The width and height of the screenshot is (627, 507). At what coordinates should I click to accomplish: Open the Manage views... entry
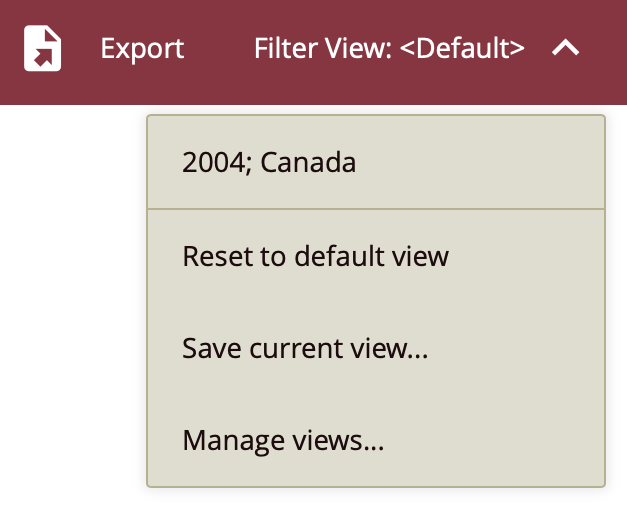(x=283, y=440)
